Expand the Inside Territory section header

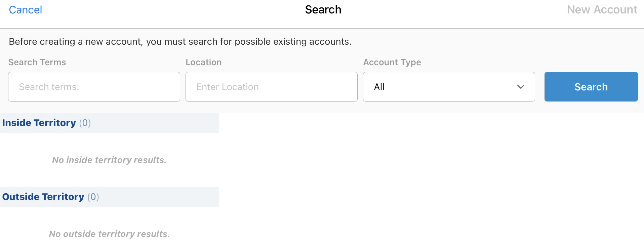39,123
